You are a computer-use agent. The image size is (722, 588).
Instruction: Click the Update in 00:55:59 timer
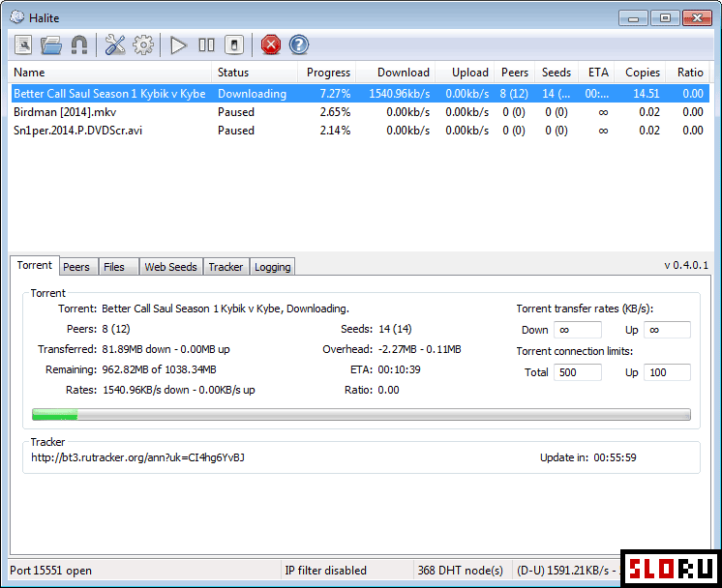tap(588, 457)
